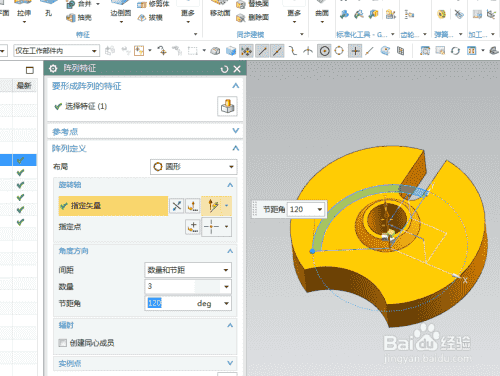Toggle the end point snap icon
This screenshot has width=500, height=376.
point(263,51)
